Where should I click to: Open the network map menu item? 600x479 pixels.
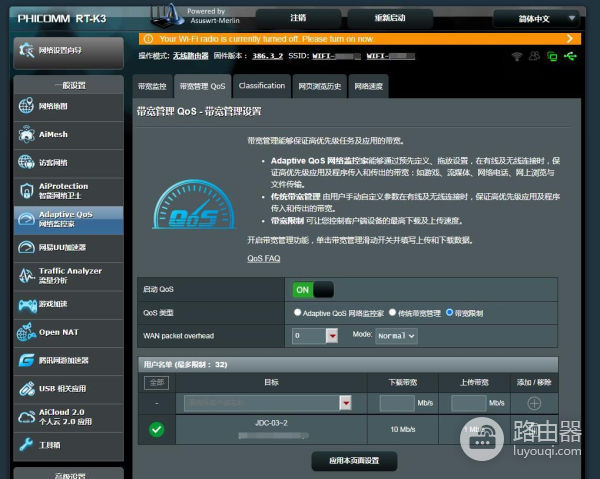pyautogui.click(x=68, y=106)
